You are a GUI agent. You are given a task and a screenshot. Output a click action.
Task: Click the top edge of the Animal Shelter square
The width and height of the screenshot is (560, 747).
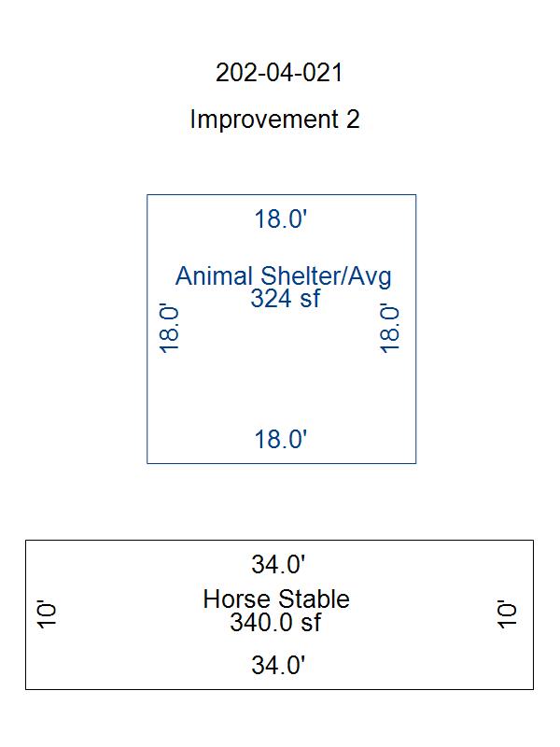tap(282, 195)
